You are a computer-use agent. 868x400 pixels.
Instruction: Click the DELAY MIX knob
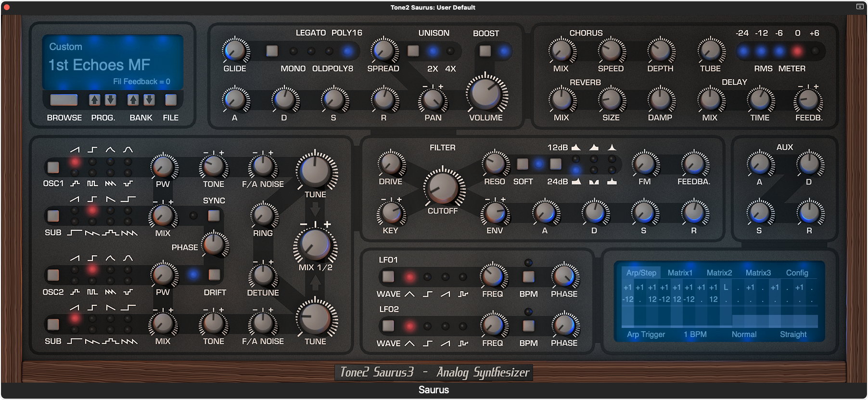pyautogui.click(x=710, y=100)
